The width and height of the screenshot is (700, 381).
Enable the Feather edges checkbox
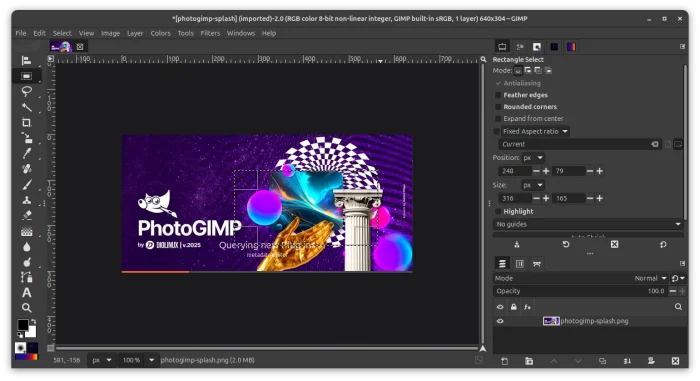coord(498,95)
